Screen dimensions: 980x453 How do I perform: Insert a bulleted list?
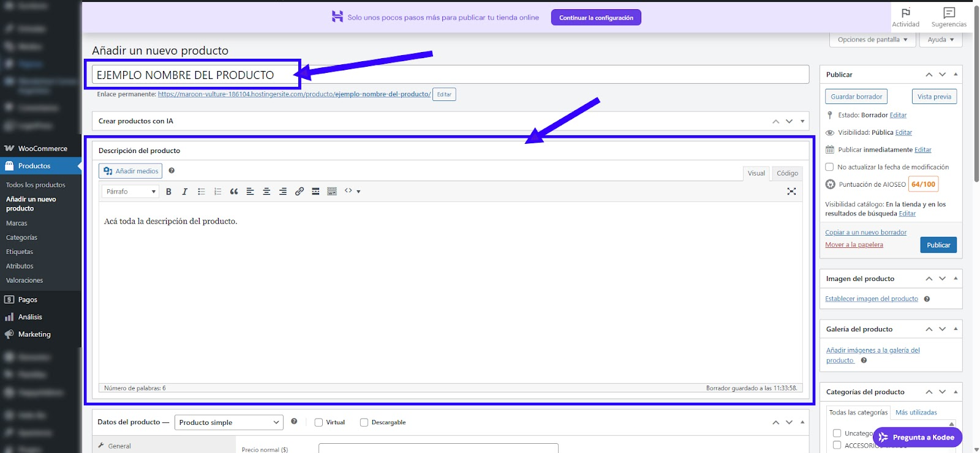[x=201, y=192]
